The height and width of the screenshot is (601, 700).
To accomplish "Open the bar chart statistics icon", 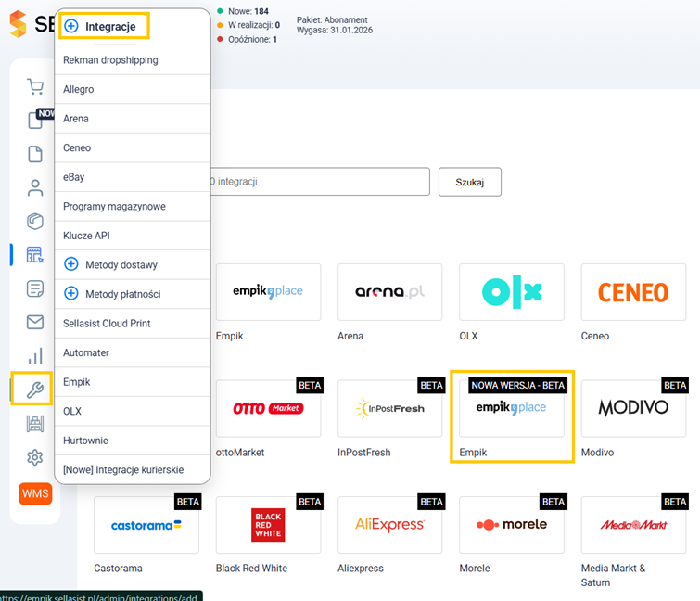I will click(x=35, y=356).
